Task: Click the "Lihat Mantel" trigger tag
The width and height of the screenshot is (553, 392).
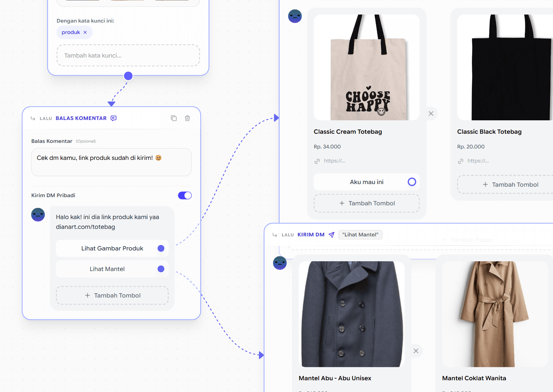Action: [360, 235]
